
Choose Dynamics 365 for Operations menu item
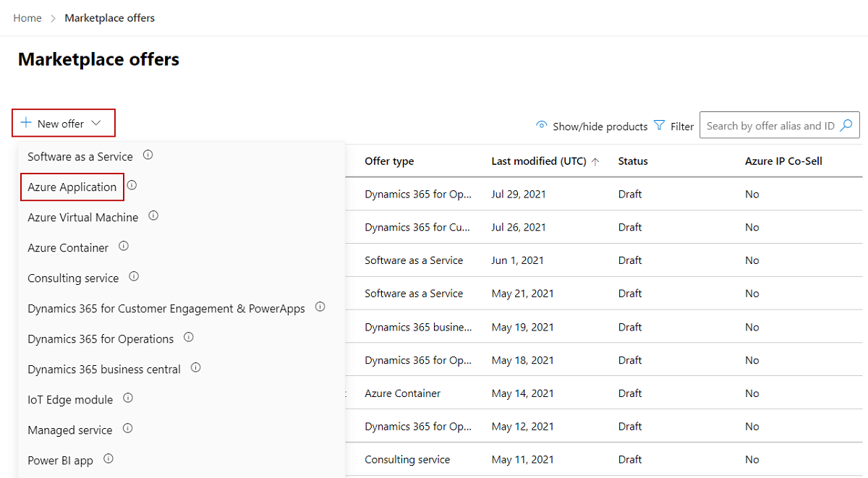click(x=101, y=338)
